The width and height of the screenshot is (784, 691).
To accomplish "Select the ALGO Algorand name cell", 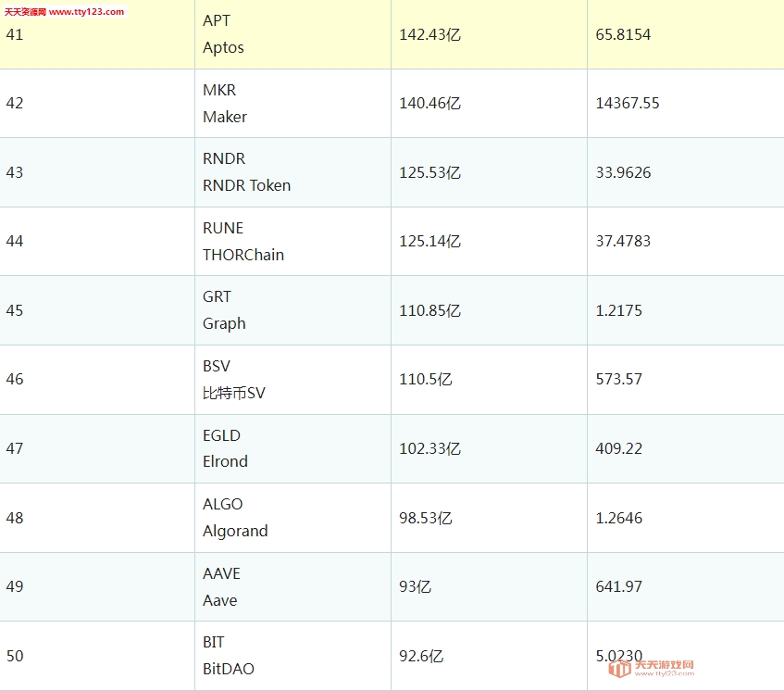I will (293, 518).
